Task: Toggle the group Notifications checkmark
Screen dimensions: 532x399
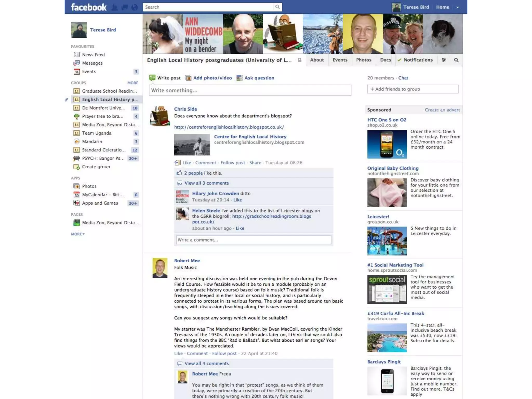Action: click(400, 60)
